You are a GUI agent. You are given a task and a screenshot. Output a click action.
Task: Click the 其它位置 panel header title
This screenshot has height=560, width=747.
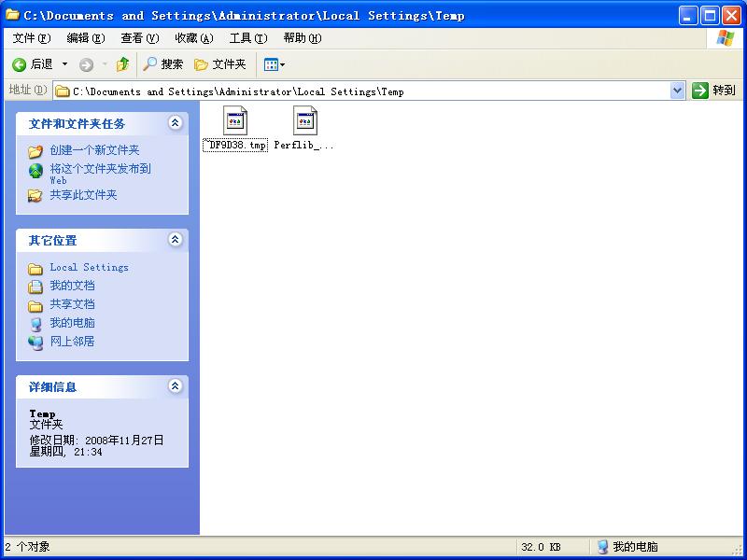click(53, 241)
